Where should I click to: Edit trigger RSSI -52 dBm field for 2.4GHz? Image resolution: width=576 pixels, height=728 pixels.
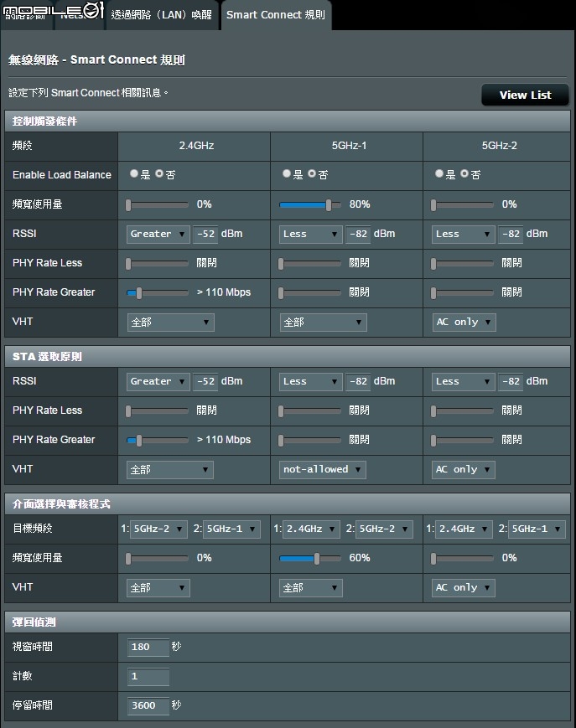click(x=205, y=234)
